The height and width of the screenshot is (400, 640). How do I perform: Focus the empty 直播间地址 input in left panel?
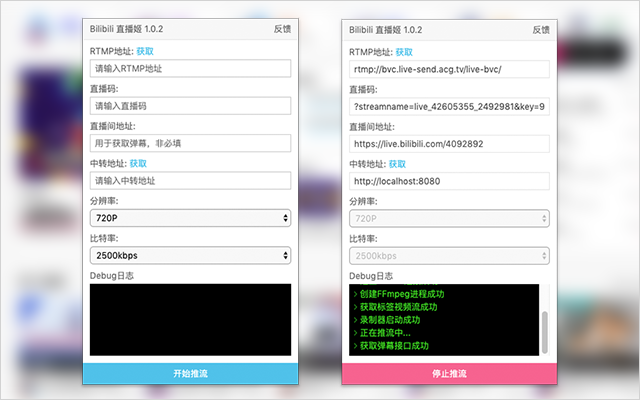tap(190, 143)
